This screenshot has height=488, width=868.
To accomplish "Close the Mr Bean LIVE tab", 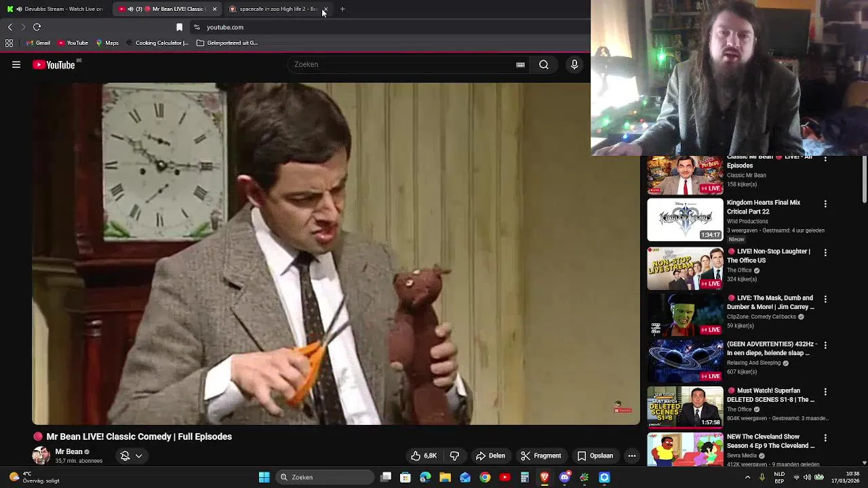I will [214, 9].
